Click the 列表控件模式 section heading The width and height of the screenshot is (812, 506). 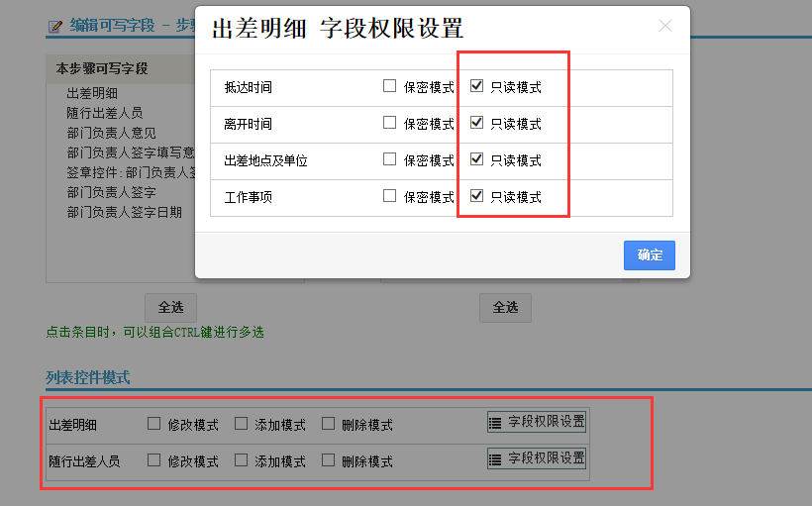pyautogui.click(x=87, y=377)
